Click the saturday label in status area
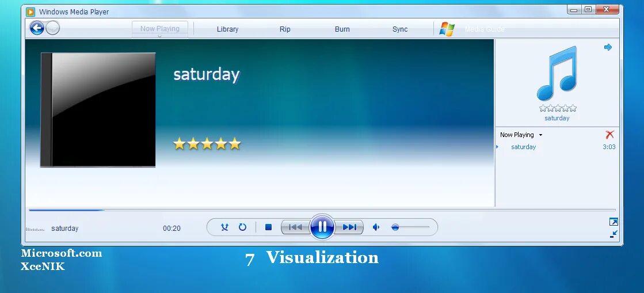The width and height of the screenshot is (644, 293). click(65, 229)
